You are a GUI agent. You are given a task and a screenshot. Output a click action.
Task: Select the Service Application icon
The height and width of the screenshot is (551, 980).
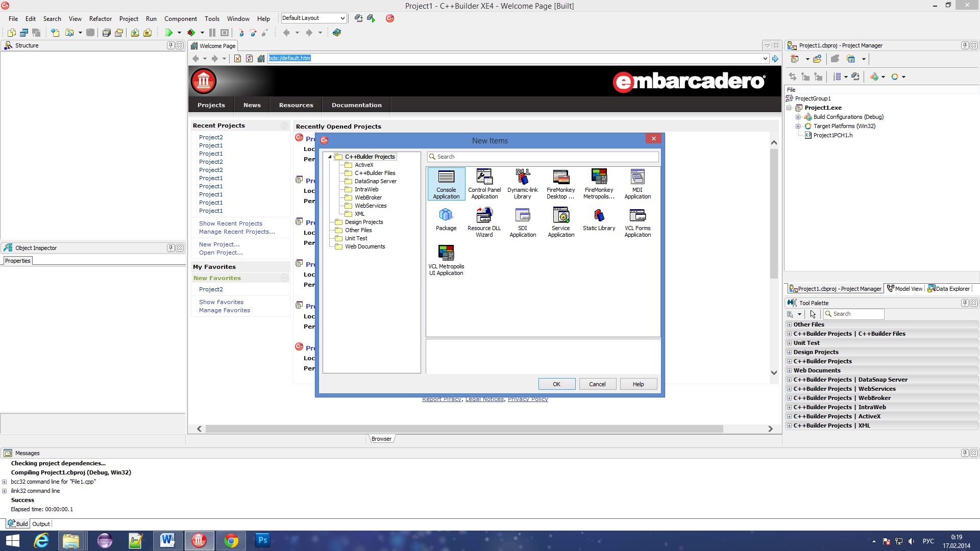(560, 222)
